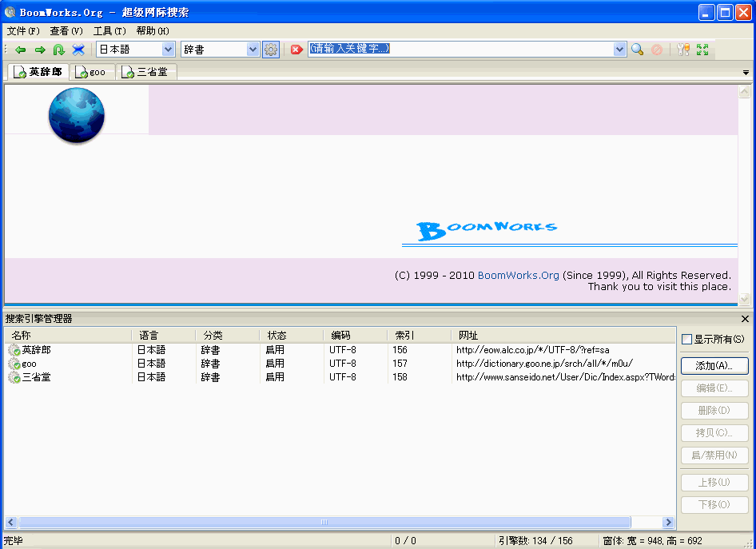Switch to the 英辞郎 tab
Viewport: 756px width, 549px height.
(38, 72)
